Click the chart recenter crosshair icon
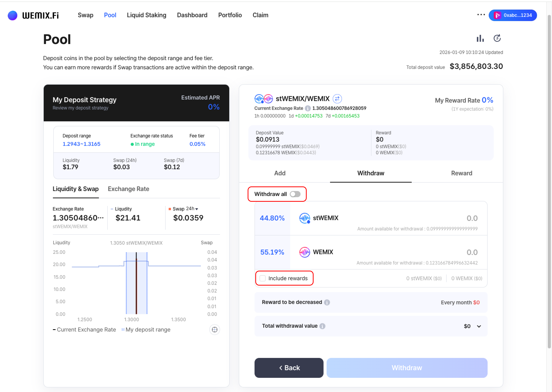Image resolution: width=552 pixels, height=392 pixels. [x=214, y=329]
